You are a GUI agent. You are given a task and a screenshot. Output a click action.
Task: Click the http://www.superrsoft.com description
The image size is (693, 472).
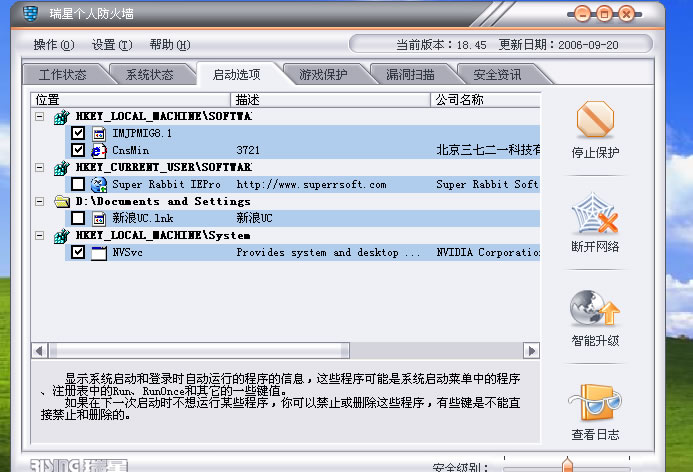[312, 184]
